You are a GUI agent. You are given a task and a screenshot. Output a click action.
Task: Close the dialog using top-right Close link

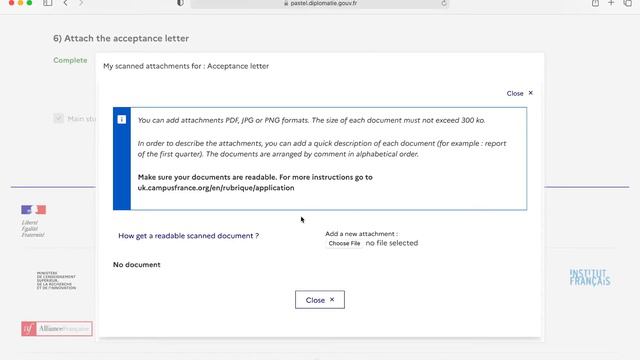(520, 93)
